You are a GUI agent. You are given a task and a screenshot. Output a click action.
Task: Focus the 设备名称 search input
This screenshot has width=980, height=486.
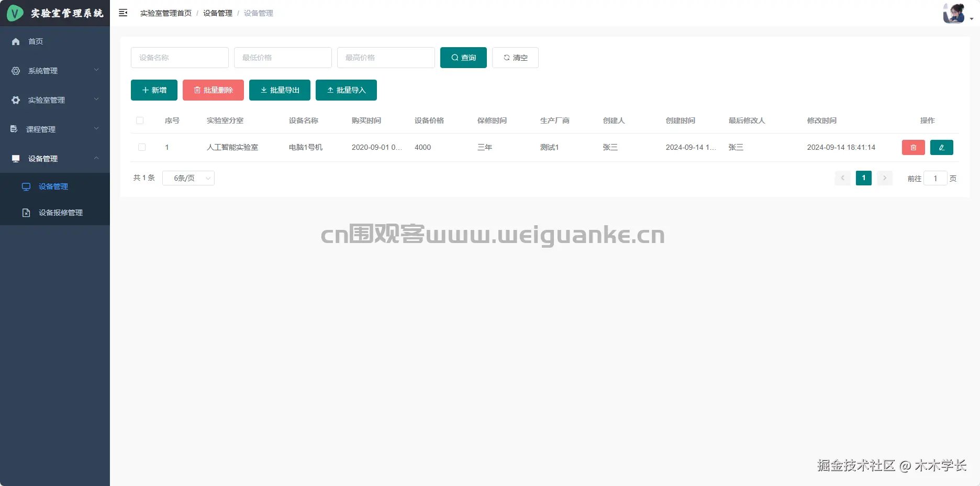coord(180,58)
